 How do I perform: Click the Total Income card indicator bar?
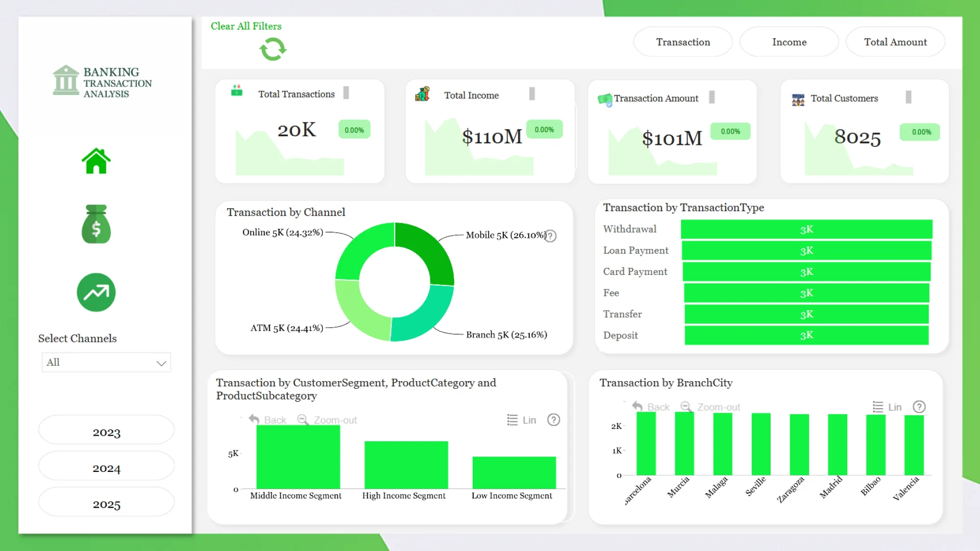(532, 93)
